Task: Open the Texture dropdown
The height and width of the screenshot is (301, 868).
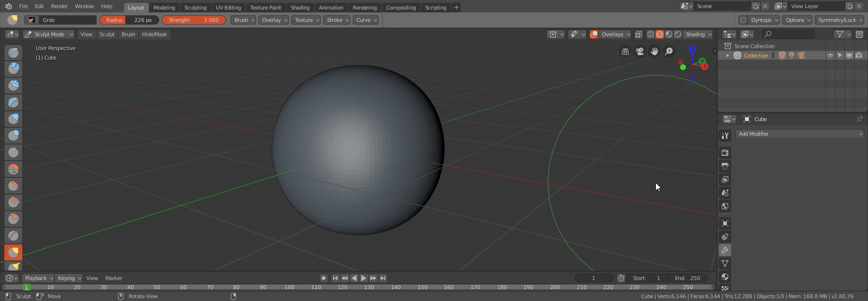Action: click(306, 20)
